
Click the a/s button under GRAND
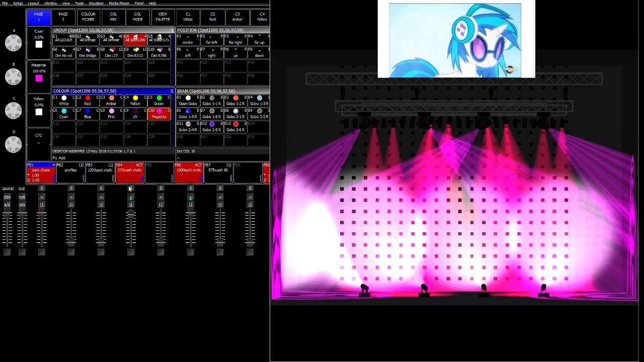coord(7,205)
